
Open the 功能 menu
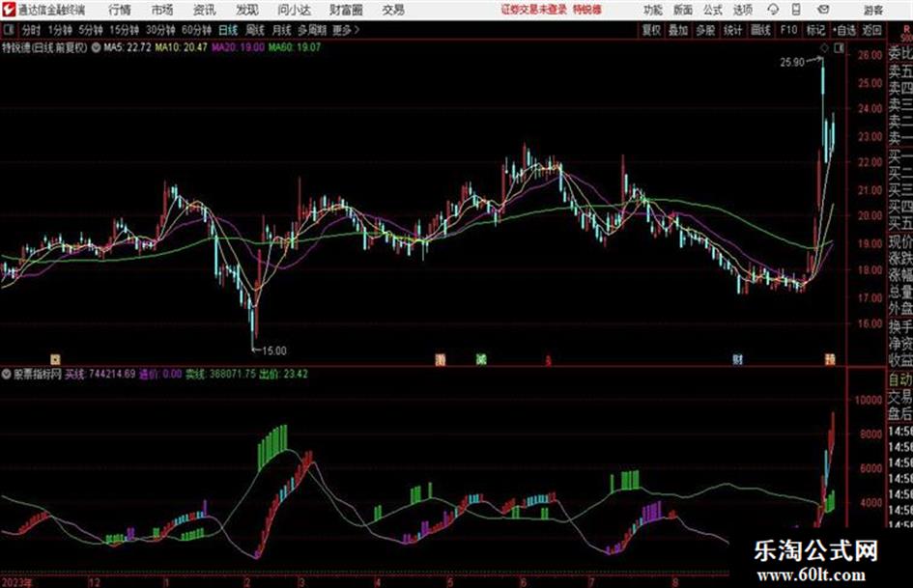pos(653,10)
